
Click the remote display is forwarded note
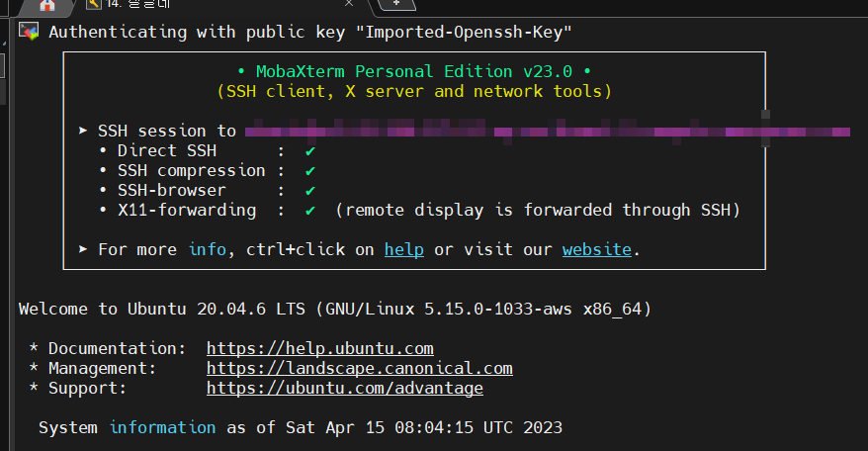(x=538, y=211)
